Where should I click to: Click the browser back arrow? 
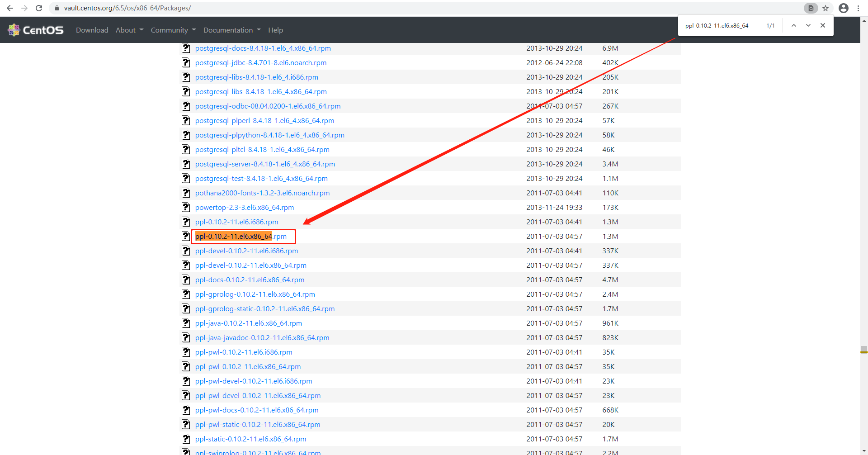pos(9,8)
